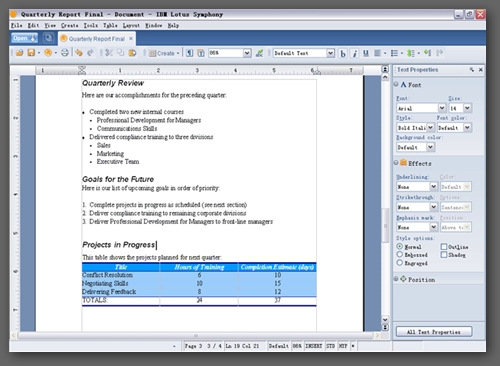
Task: Collapse the Font section
Action: [396, 84]
